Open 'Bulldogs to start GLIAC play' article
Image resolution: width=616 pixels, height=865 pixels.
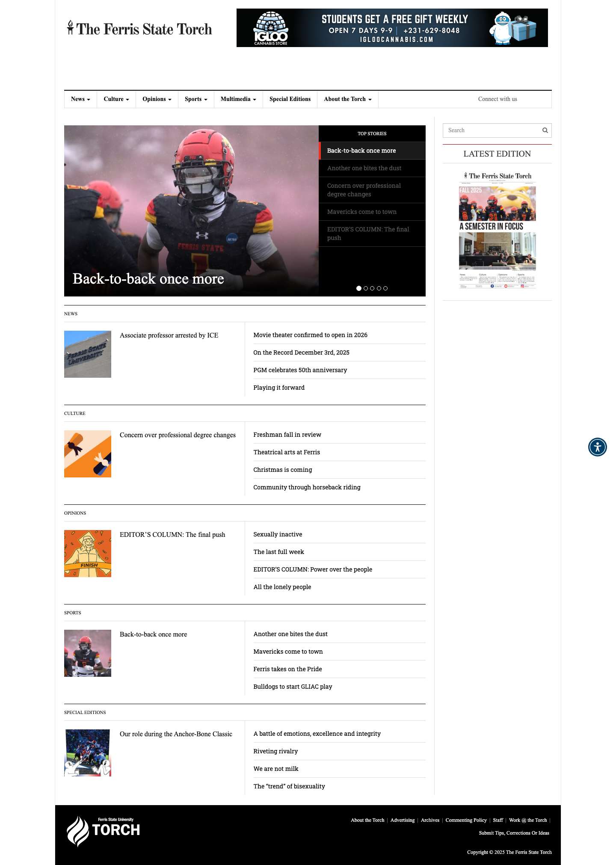pos(293,687)
